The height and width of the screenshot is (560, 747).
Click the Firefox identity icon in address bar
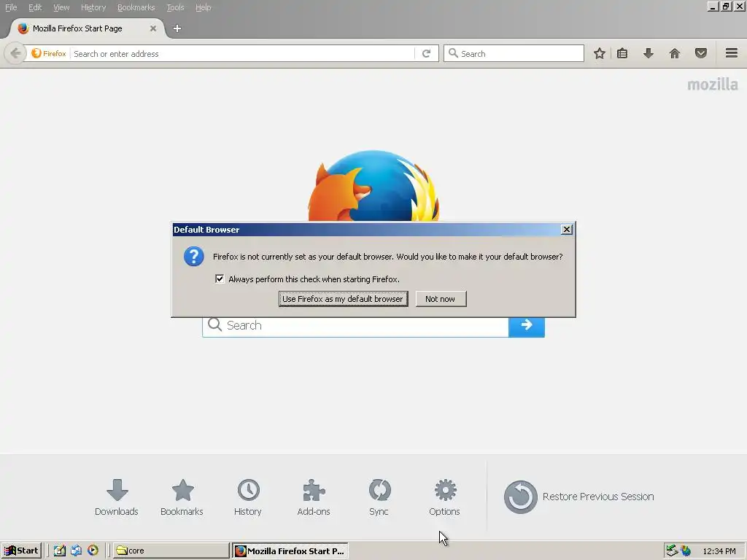pyautogui.click(x=49, y=53)
